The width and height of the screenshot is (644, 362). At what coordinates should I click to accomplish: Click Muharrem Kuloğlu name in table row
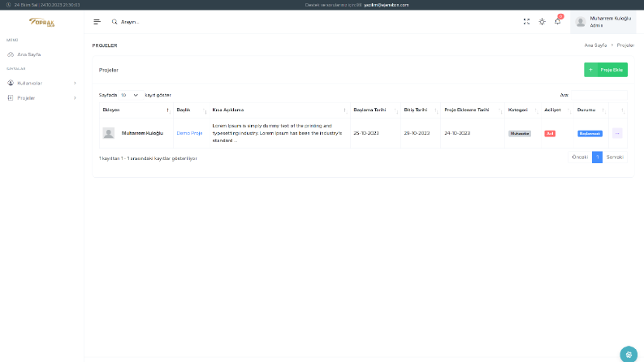(x=142, y=133)
